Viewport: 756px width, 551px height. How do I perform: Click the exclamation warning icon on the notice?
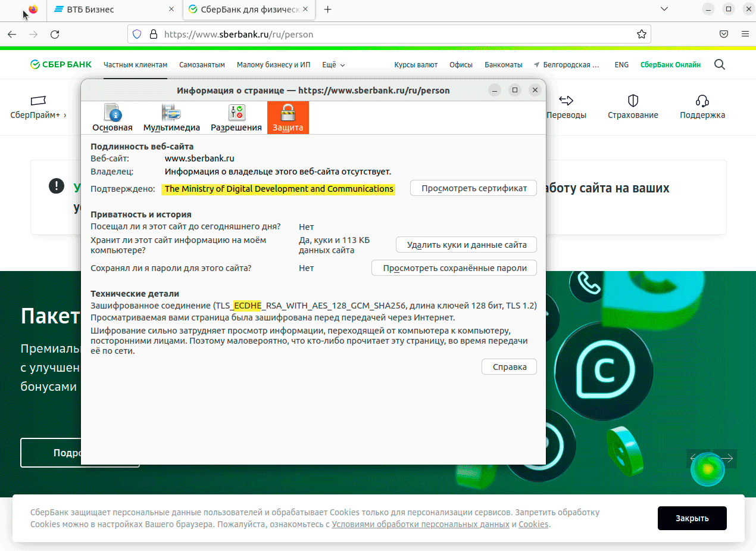tap(57, 186)
